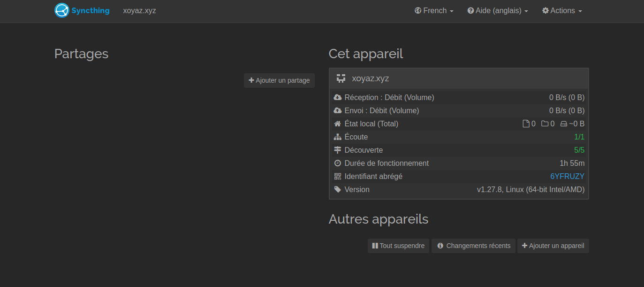Expand the Aide (anglais) help menu
The image size is (644, 287).
coord(498,11)
